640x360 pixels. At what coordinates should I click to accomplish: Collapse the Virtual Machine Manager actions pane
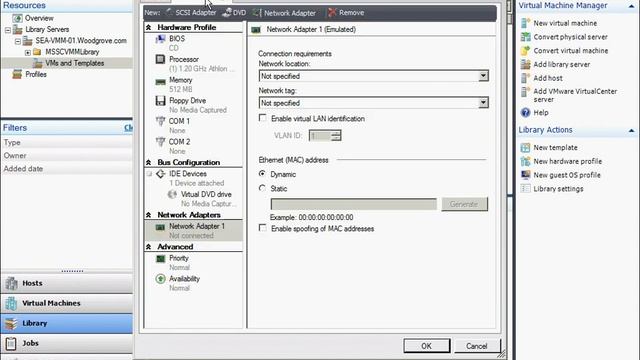point(631,6)
